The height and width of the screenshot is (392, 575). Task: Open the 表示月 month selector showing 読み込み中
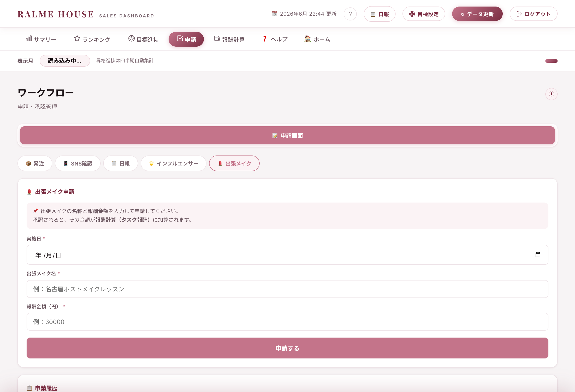point(65,61)
